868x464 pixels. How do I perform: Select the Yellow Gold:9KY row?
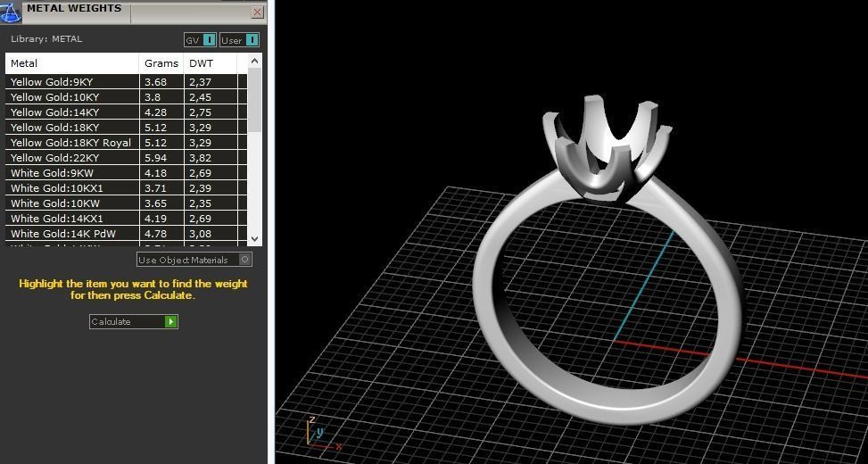point(126,82)
